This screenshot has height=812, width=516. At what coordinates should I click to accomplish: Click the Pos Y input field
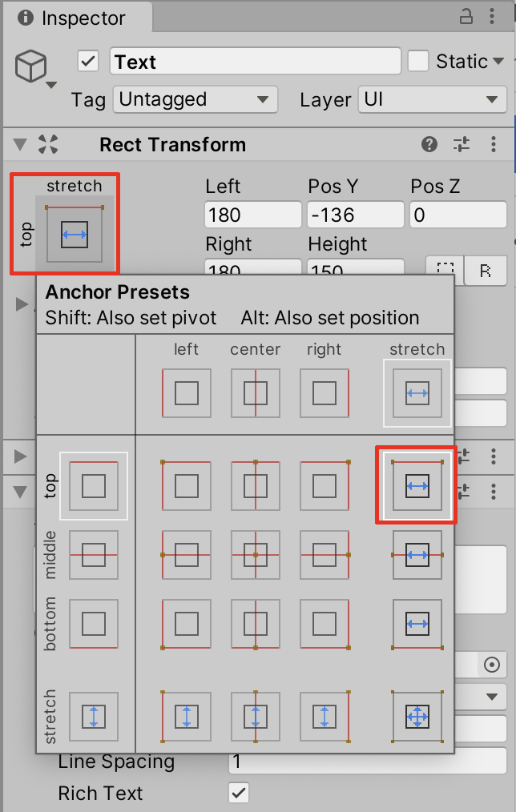click(x=355, y=215)
